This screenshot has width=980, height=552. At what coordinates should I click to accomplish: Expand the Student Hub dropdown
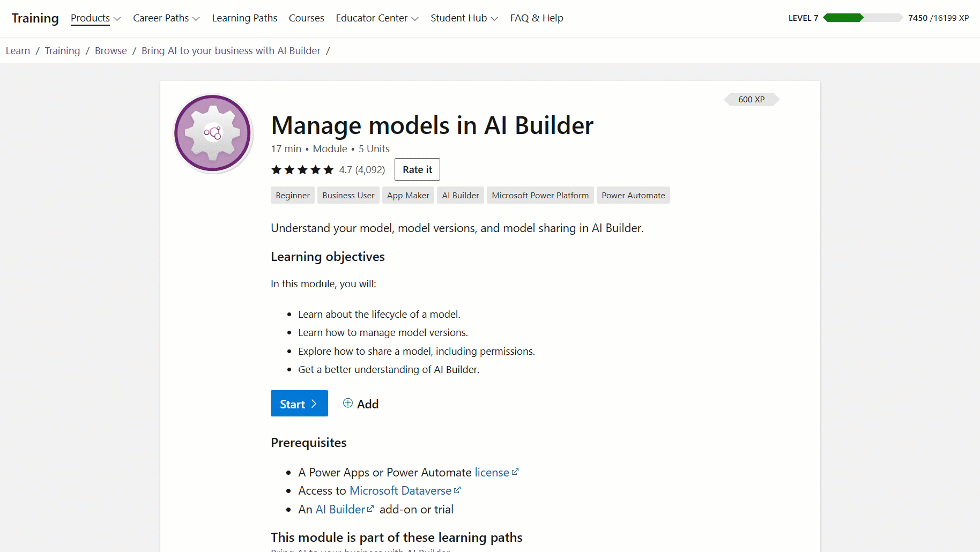pyautogui.click(x=464, y=18)
